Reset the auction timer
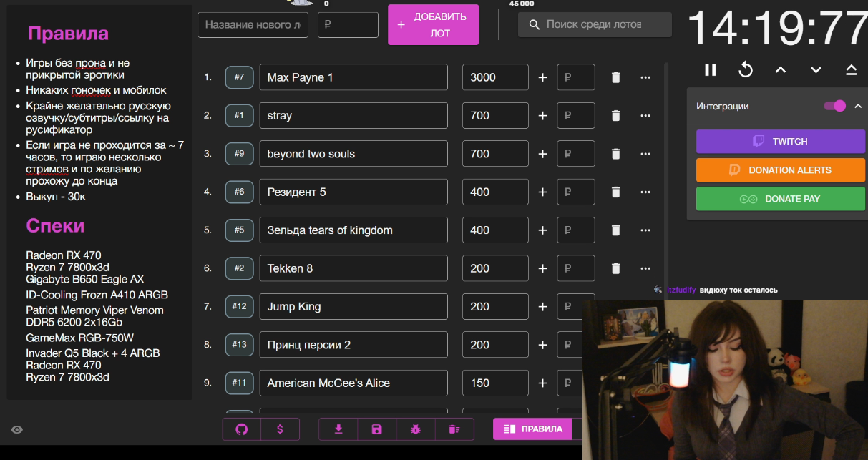The height and width of the screenshot is (460, 868). [746, 69]
